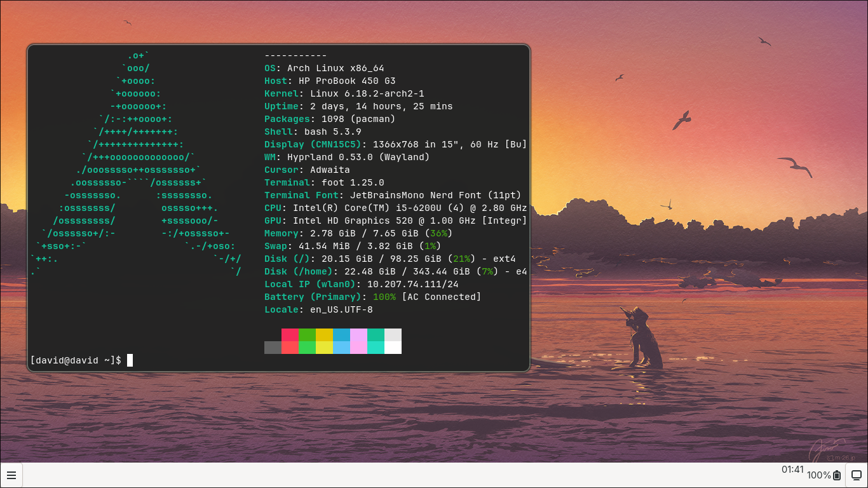Screen dimensions: 868x488
Task: Click the Packages 1098 (pacman) entry
Action: [x=330, y=119]
